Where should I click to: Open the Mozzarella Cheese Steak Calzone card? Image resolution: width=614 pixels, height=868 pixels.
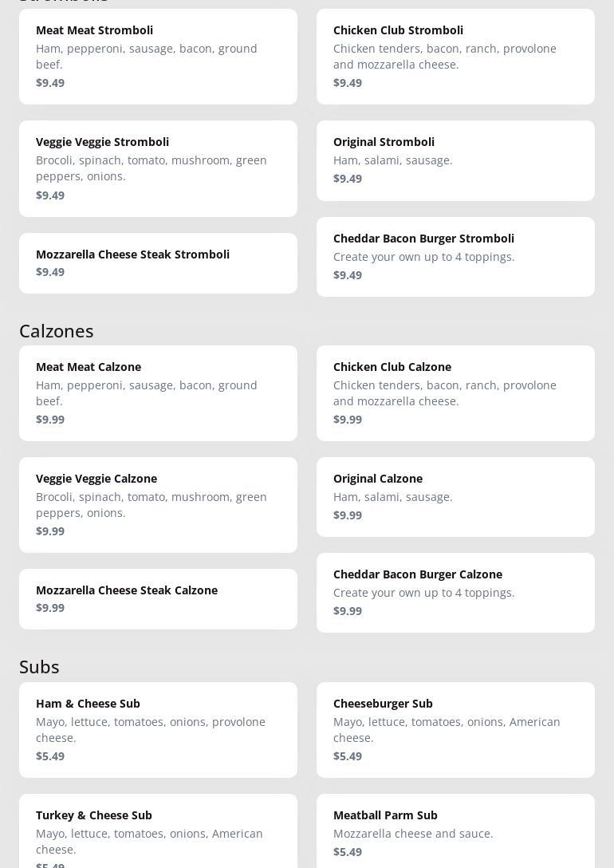click(158, 599)
